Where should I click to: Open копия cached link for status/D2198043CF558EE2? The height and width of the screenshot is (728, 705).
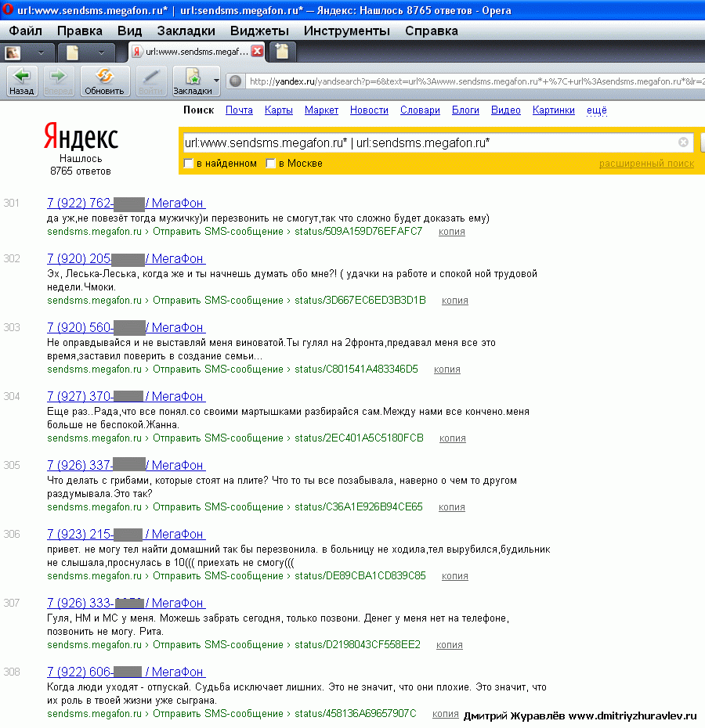[x=450, y=644]
